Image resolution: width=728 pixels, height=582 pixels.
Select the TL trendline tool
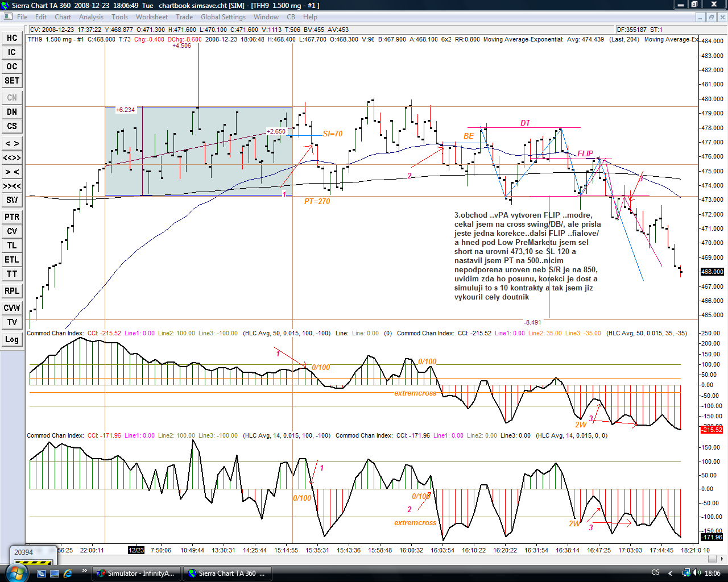point(12,246)
